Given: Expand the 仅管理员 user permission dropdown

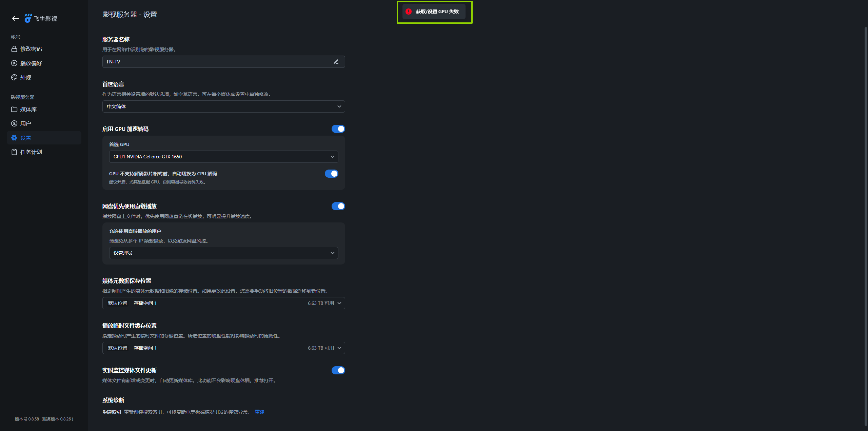Looking at the screenshot, I should [x=223, y=253].
